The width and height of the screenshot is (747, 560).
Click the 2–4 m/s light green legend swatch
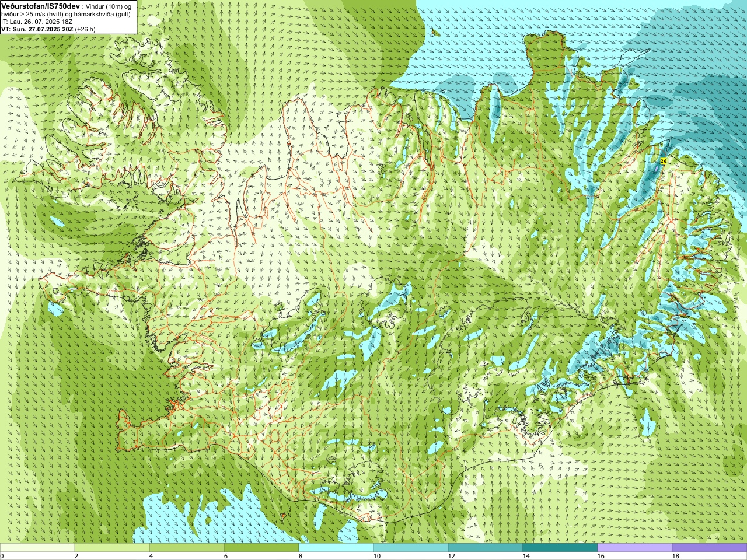pyautogui.click(x=112, y=548)
